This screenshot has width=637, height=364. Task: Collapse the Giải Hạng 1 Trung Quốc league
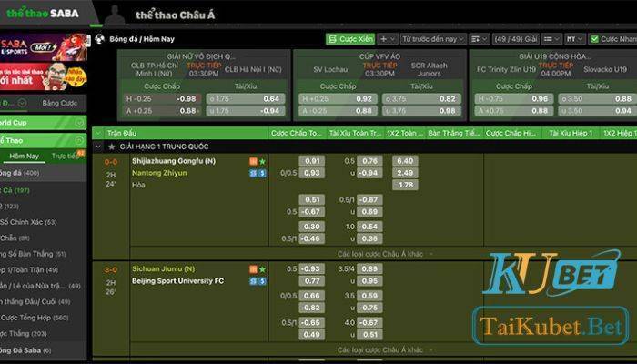tap(98, 147)
